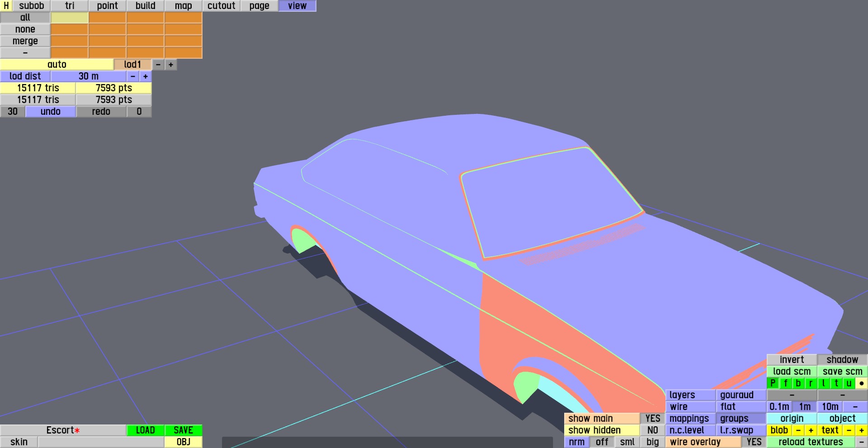Screen dimensions: 868x448
Task: Toggle the green l view button
Action: point(824,383)
